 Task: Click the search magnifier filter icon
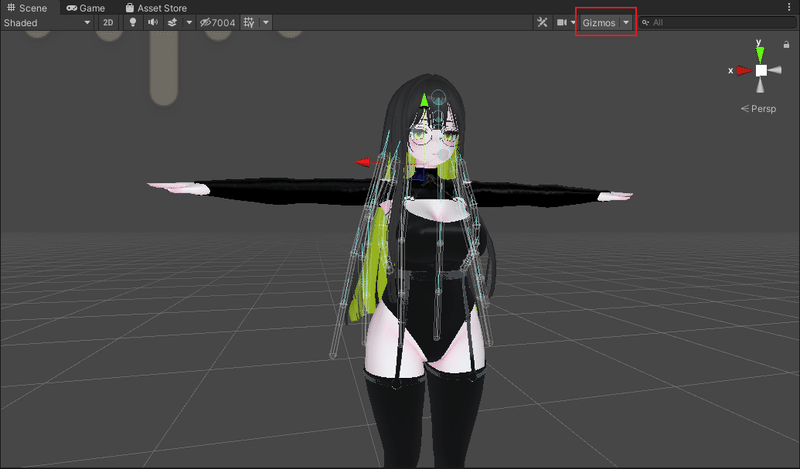click(645, 22)
